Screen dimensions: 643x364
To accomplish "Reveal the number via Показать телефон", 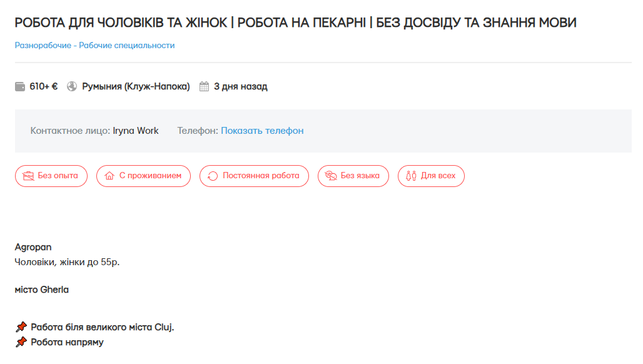I will (262, 131).
